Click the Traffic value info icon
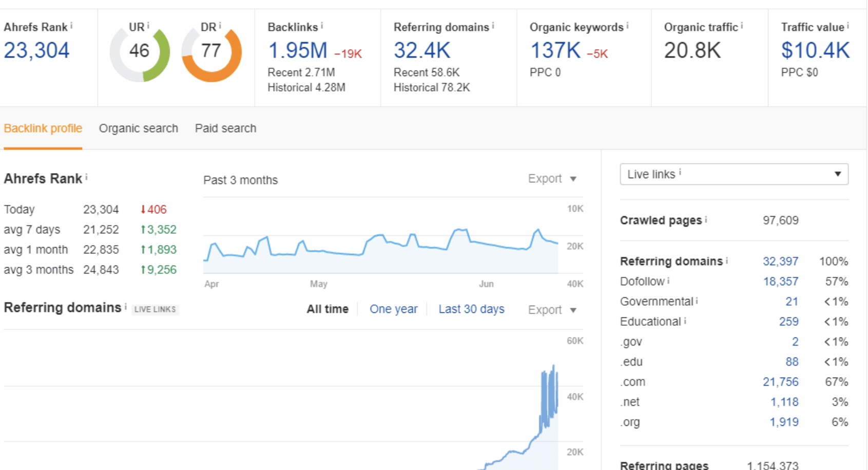The width and height of the screenshot is (868, 470). tap(848, 25)
